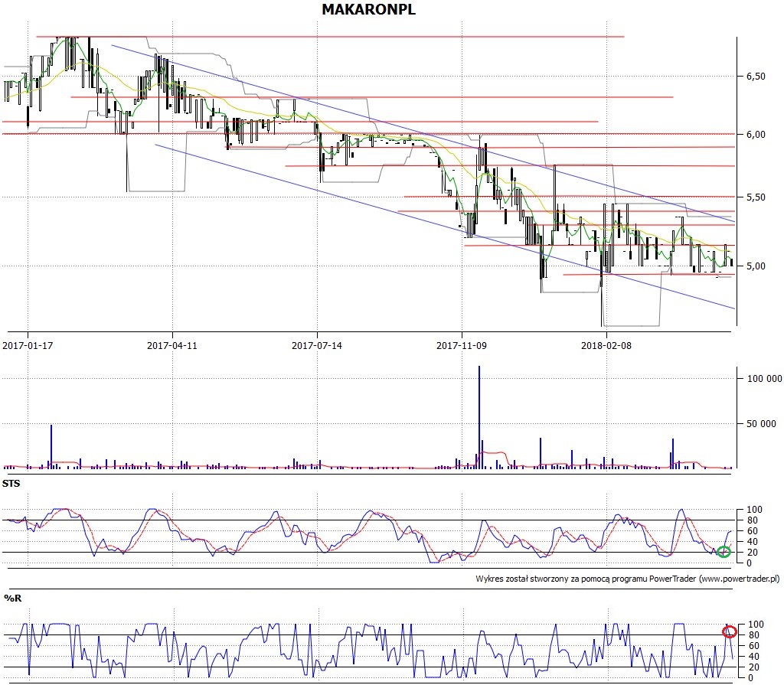Click the 20 label on %R axis
This screenshot has width=784, height=685.
tap(753, 667)
